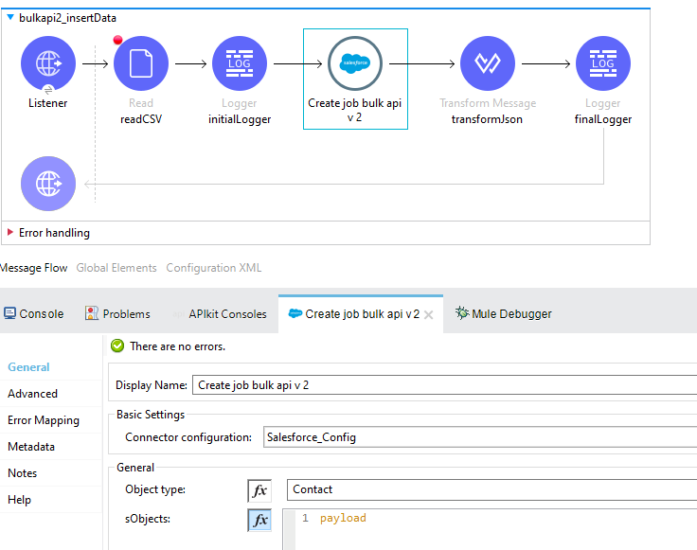Click the transformJson Transform Message icon
This screenshot has height=550, width=697.
tap(487, 63)
